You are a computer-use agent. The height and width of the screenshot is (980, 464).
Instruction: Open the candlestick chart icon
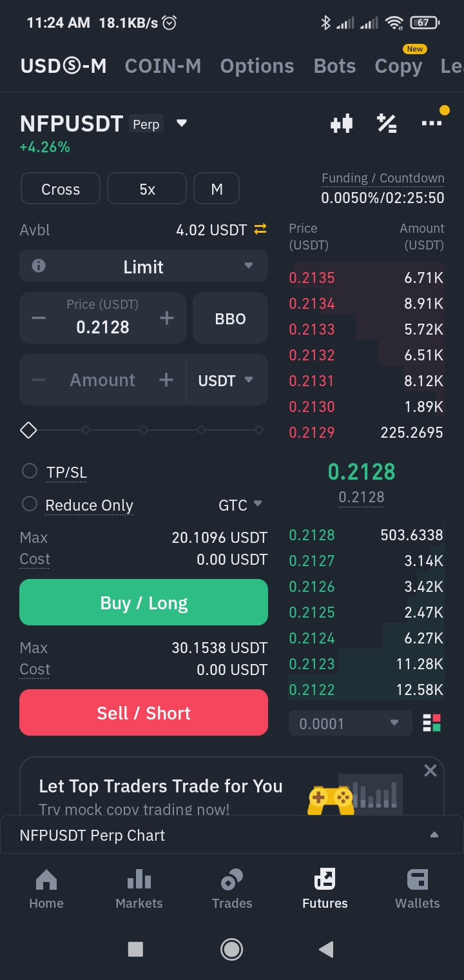point(342,123)
